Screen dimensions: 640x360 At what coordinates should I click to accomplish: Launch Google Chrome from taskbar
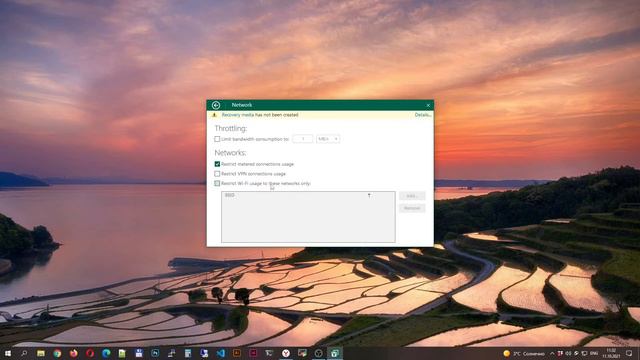(x=57, y=353)
